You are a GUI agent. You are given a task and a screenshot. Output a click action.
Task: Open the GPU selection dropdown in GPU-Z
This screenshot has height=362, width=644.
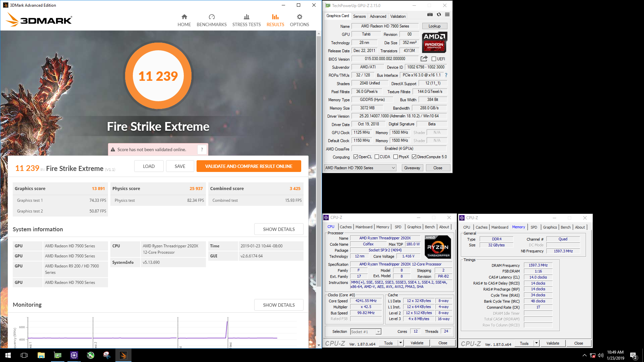coord(361,168)
